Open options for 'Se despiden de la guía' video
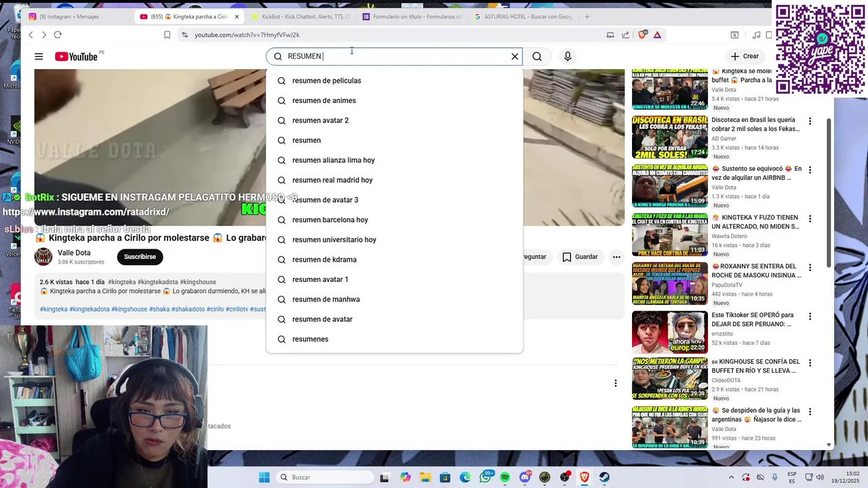 click(x=810, y=411)
